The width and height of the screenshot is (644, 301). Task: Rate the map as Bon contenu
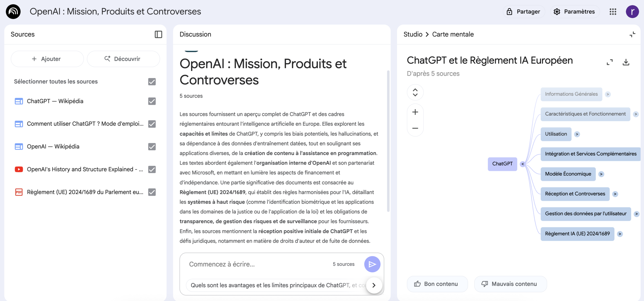(437, 284)
